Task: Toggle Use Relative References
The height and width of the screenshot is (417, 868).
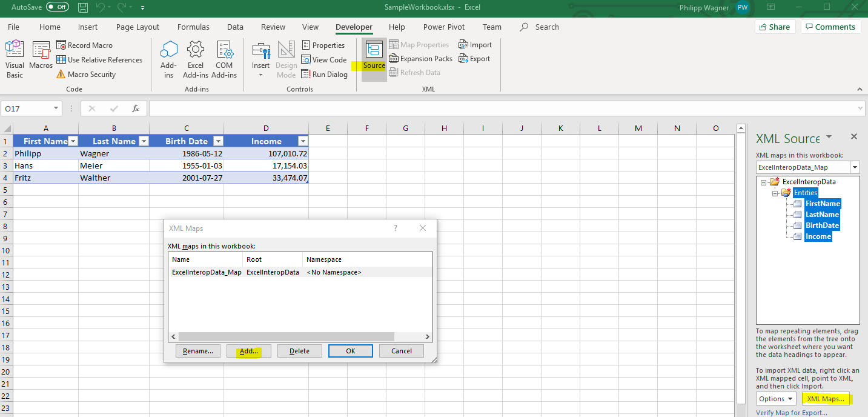Action: pyautogui.click(x=99, y=60)
